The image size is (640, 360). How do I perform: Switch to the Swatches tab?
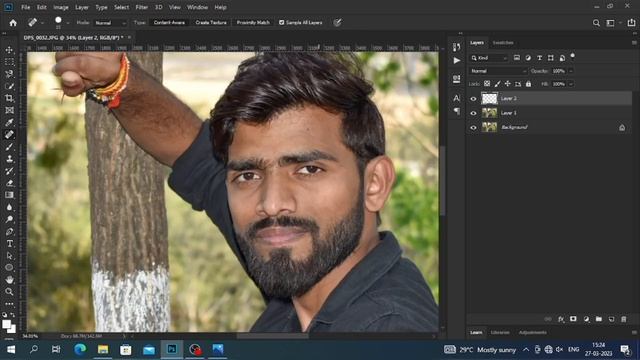tap(503, 42)
